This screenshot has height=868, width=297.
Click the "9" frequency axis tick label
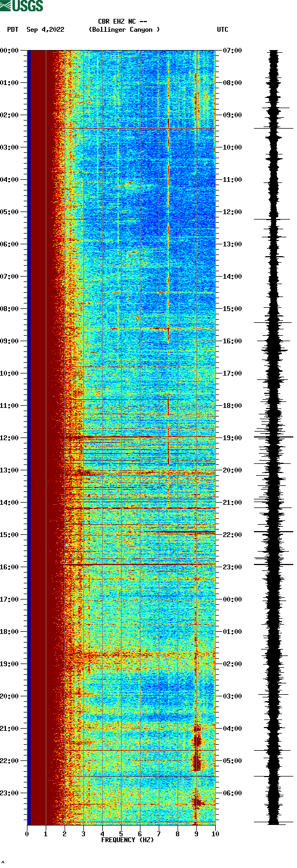(x=196, y=834)
